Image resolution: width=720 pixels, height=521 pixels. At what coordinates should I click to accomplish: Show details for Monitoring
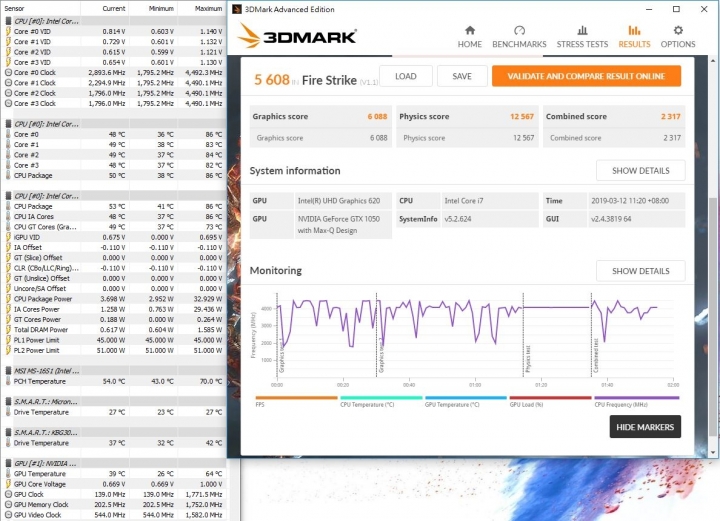click(641, 271)
